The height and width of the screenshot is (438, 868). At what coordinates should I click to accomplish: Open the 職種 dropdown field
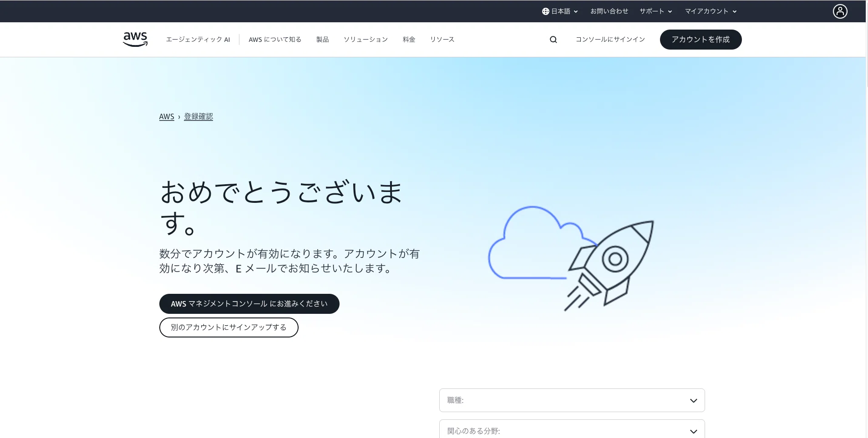(572, 400)
